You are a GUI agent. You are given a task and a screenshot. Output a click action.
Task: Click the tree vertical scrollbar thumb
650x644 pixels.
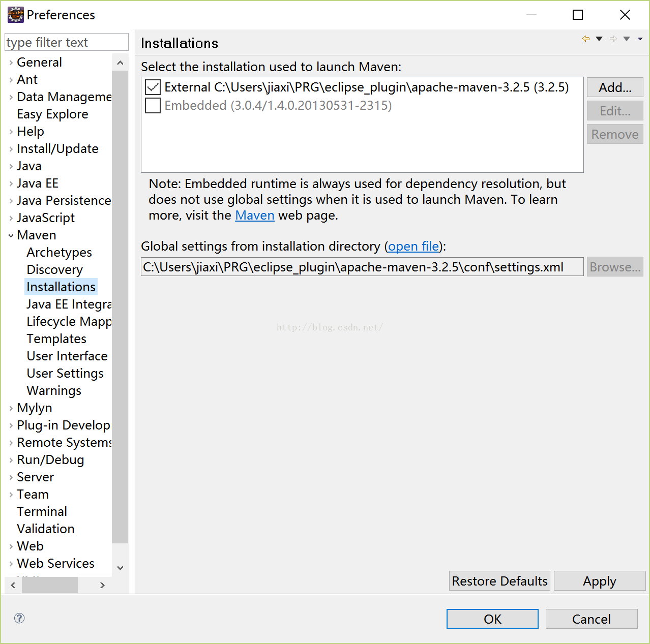pyautogui.click(x=120, y=307)
